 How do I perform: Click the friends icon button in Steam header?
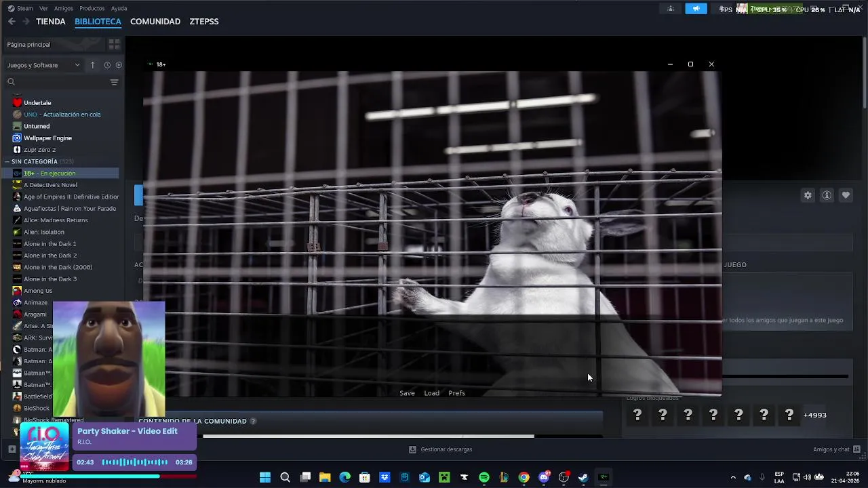point(671,9)
